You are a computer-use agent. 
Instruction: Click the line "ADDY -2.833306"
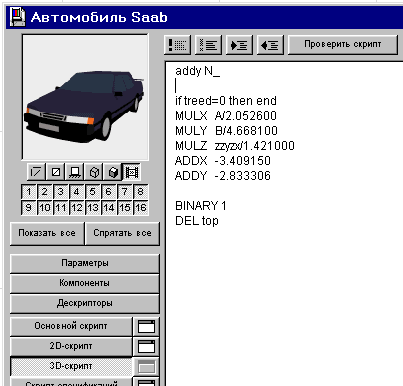223,176
